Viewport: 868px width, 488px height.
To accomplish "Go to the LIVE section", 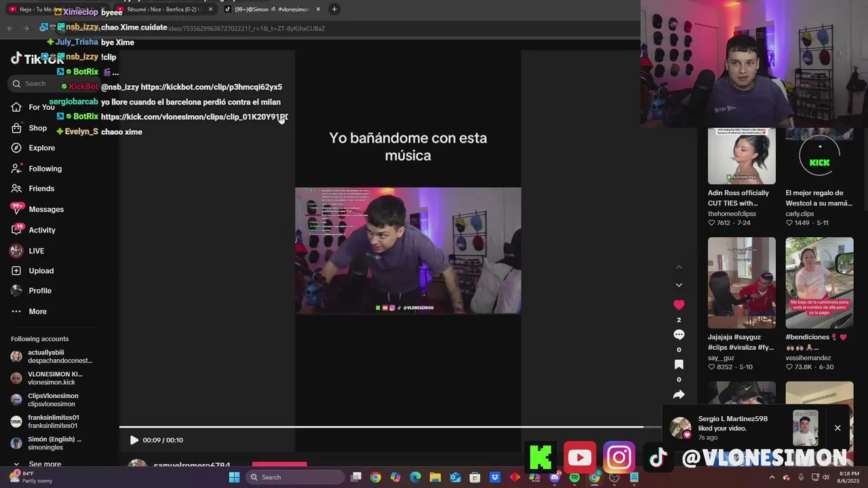I will [28, 251].
